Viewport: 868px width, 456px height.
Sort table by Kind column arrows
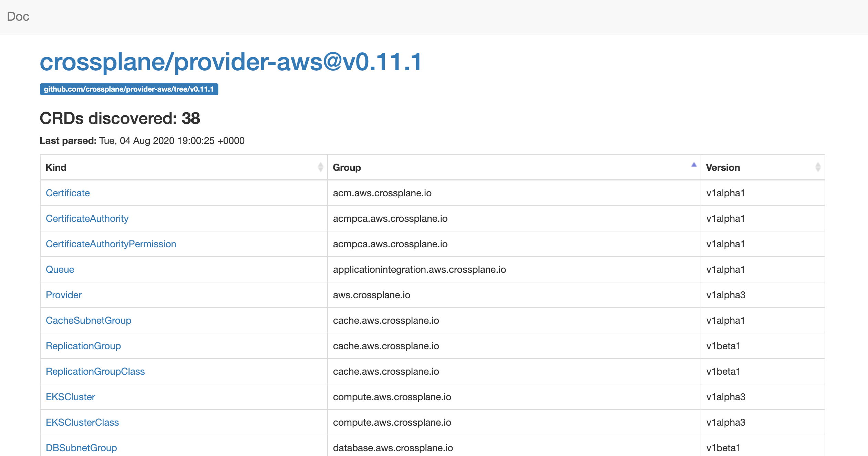[x=320, y=167]
